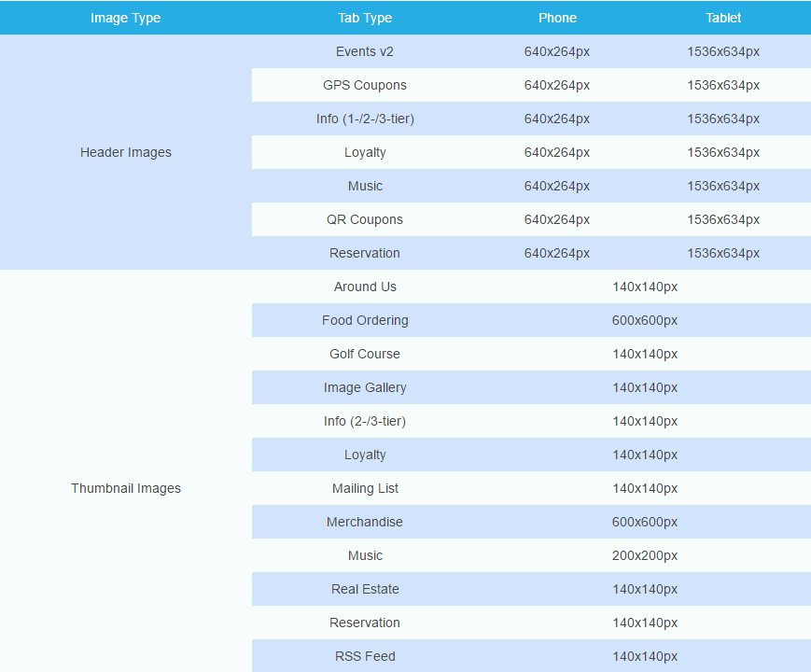811x672 pixels.
Task: Select the Around Us cell
Action: (365, 287)
